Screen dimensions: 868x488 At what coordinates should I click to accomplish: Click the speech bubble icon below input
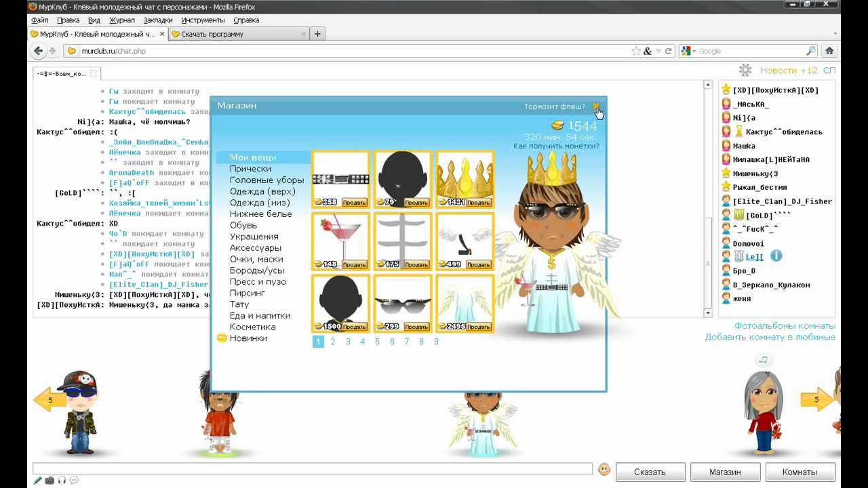click(74, 481)
